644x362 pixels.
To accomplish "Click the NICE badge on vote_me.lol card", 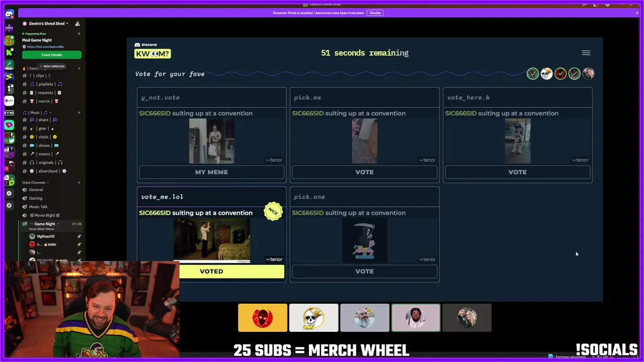I will 273,212.
